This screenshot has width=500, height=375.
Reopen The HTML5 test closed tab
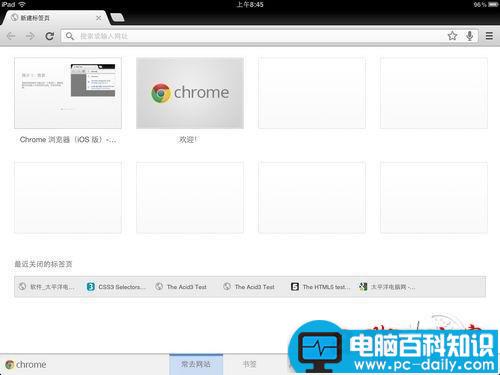(x=321, y=287)
